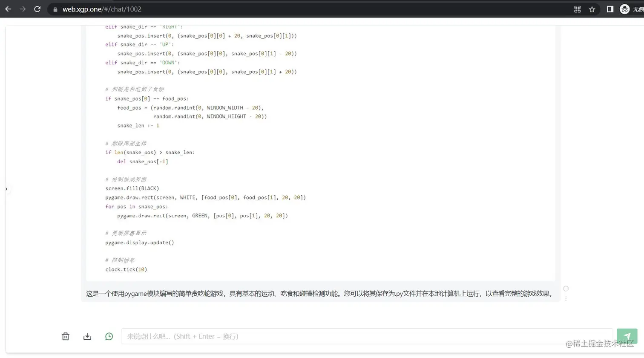644x358 pixels.
Task: Click the line 'pygame.display.update()'
Action: click(140, 243)
